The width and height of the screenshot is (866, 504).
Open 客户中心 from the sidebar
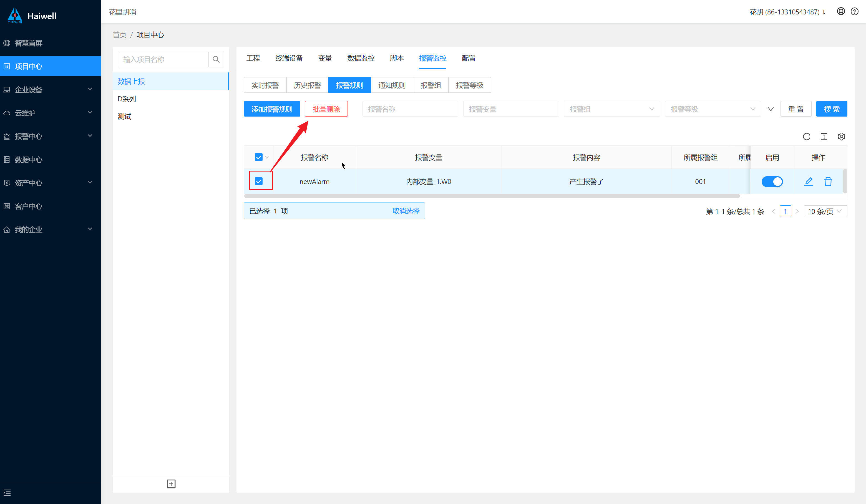point(51,206)
